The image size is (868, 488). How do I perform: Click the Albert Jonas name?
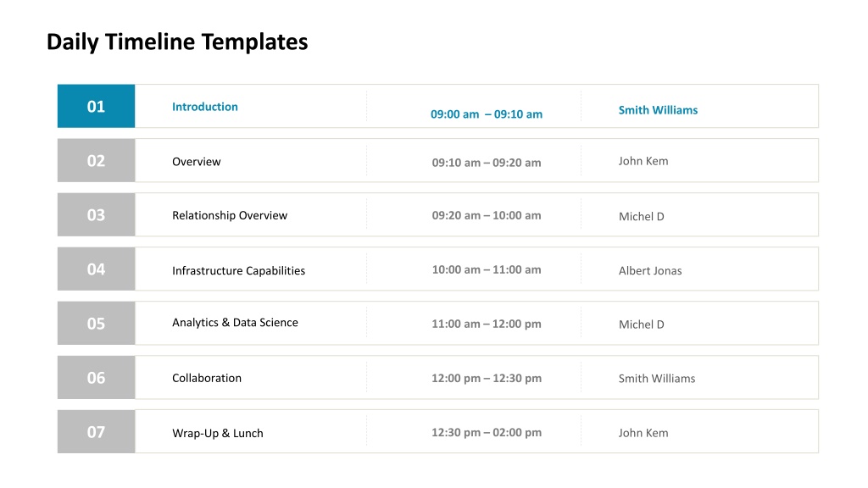[650, 270]
